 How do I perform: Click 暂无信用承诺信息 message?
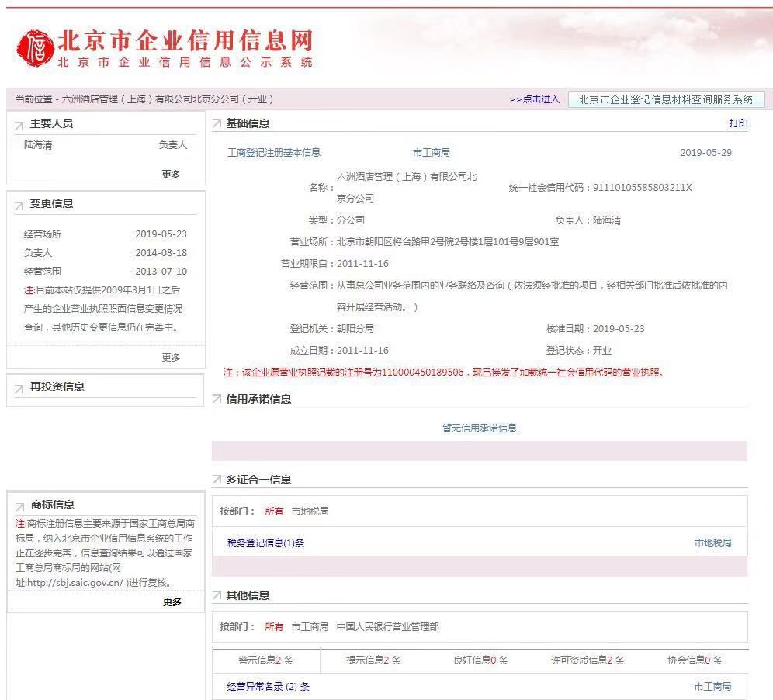tap(480, 428)
